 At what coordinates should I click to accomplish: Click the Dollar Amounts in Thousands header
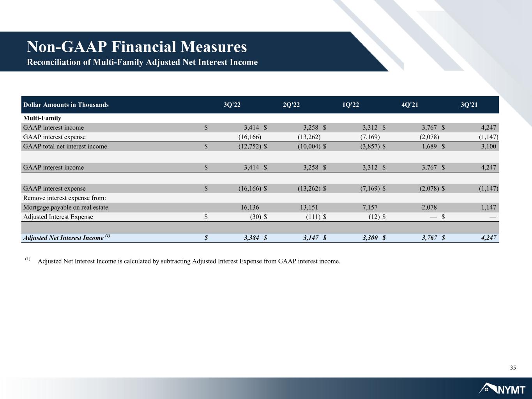coord(66,105)
